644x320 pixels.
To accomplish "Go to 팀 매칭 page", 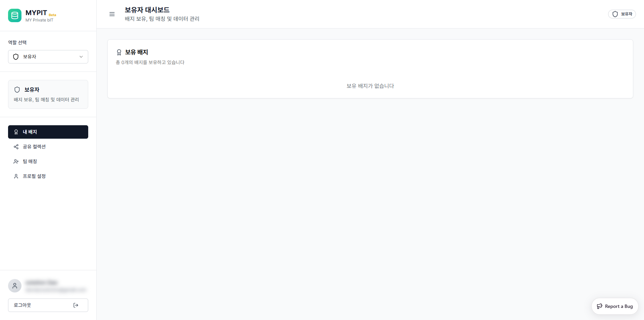I will (x=30, y=162).
